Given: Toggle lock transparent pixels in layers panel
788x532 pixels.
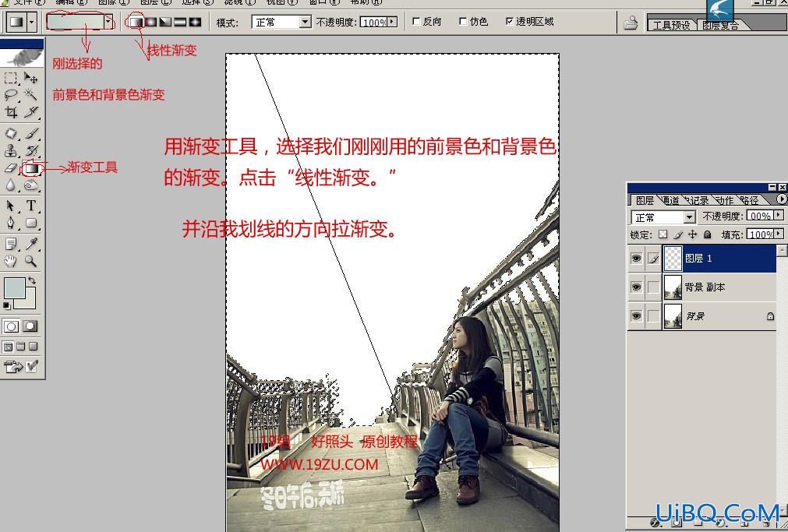Looking at the screenshot, I should [663, 234].
